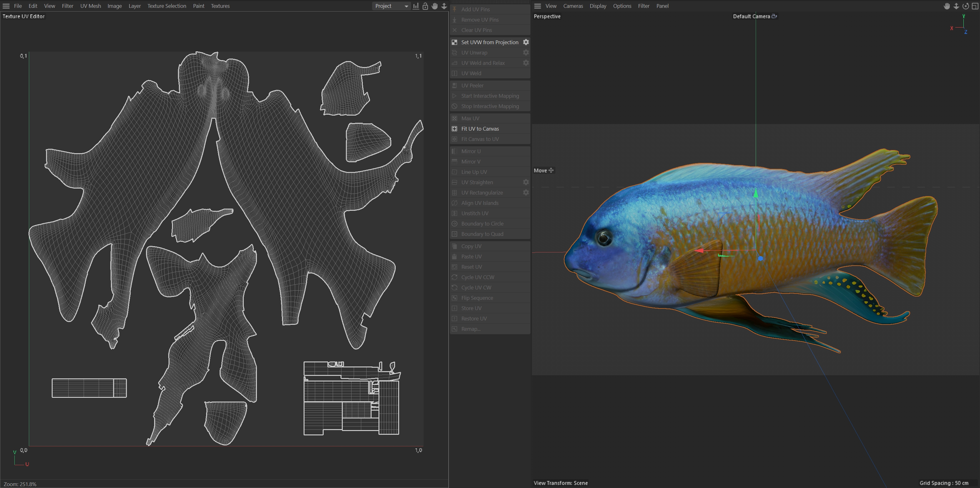Image resolution: width=980 pixels, height=488 pixels.
Task: Open the Cameras menu in viewport
Action: (573, 6)
